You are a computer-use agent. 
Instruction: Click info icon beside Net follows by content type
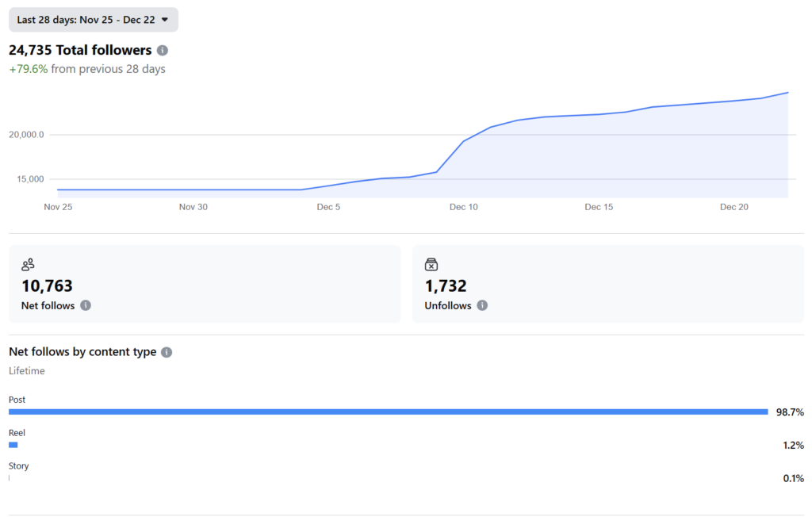(167, 352)
